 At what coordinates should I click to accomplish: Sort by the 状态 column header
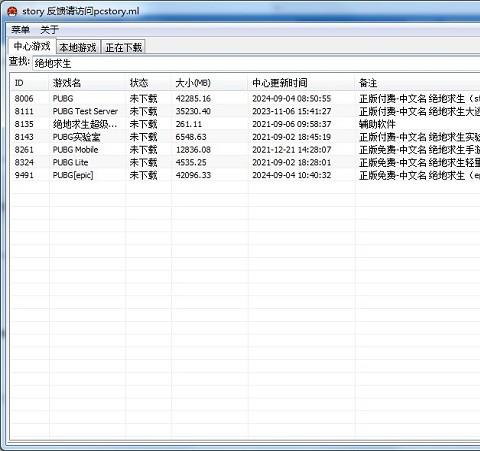tap(149, 83)
